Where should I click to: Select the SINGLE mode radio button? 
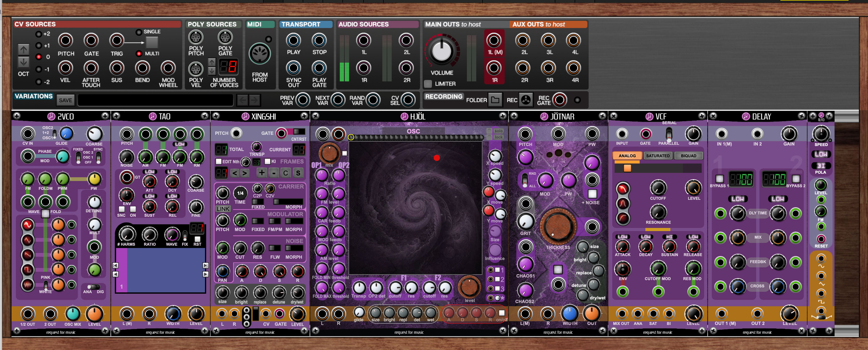[139, 32]
